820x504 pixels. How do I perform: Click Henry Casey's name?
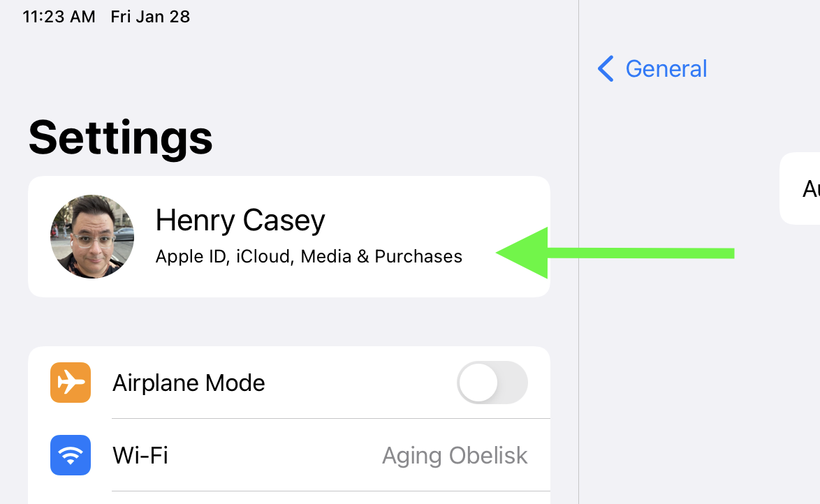[x=240, y=220]
